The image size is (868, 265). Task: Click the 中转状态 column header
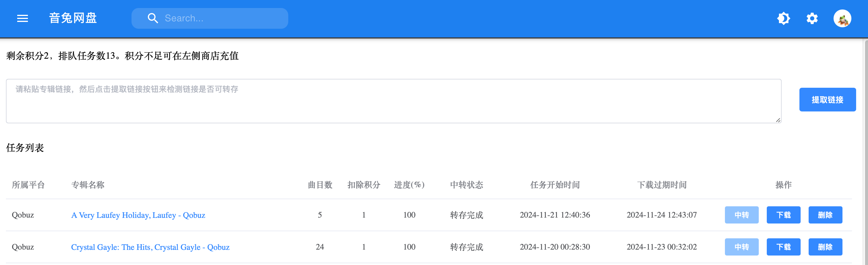click(x=467, y=185)
